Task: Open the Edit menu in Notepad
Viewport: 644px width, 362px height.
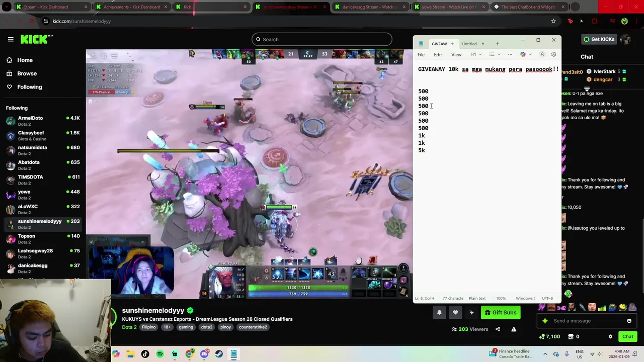Action: [x=438, y=54]
